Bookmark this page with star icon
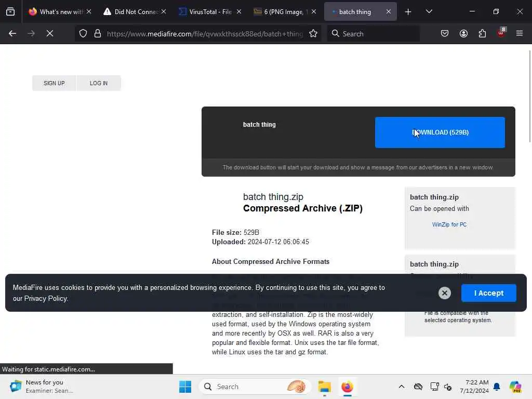 pyautogui.click(x=313, y=34)
